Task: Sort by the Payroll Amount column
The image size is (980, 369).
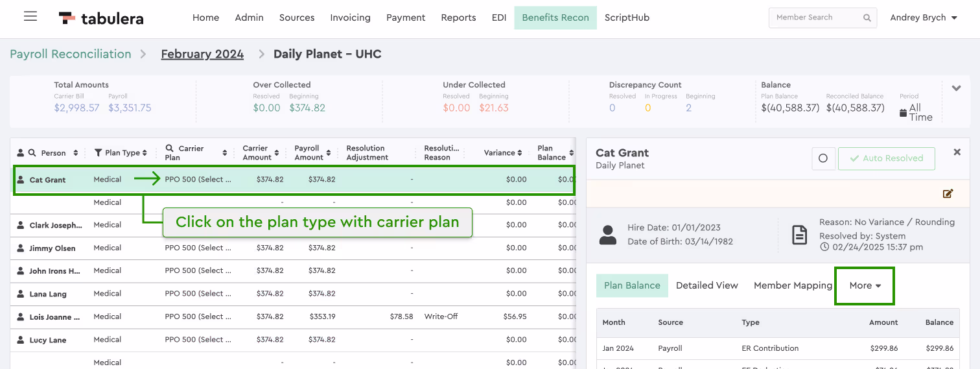Action: click(x=329, y=153)
